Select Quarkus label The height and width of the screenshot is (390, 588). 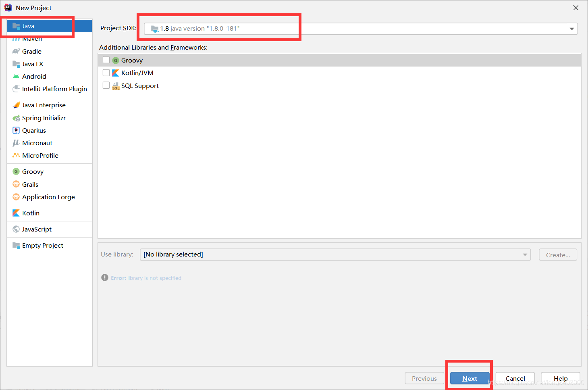click(34, 130)
